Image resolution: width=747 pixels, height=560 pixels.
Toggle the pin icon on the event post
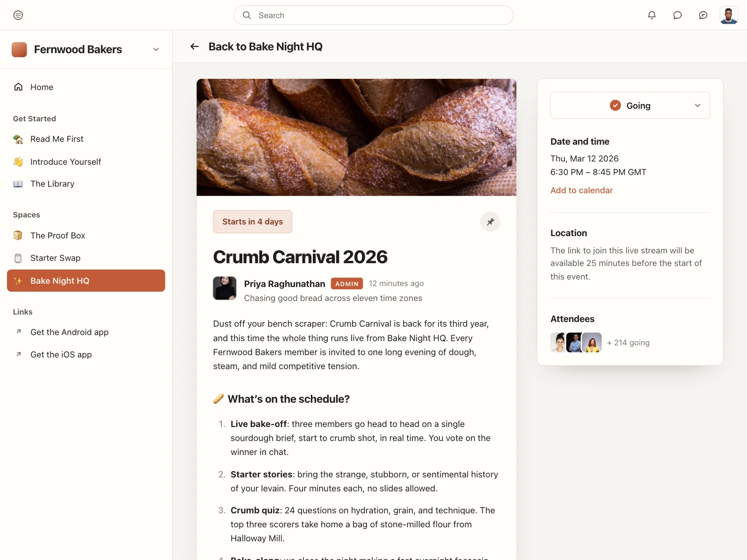[x=490, y=222]
